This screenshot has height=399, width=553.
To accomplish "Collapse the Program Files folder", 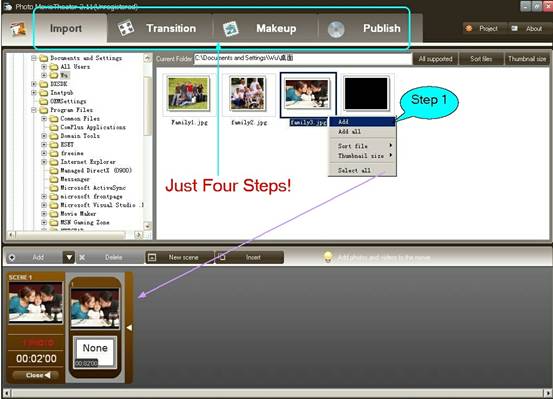I will click(x=34, y=110).
